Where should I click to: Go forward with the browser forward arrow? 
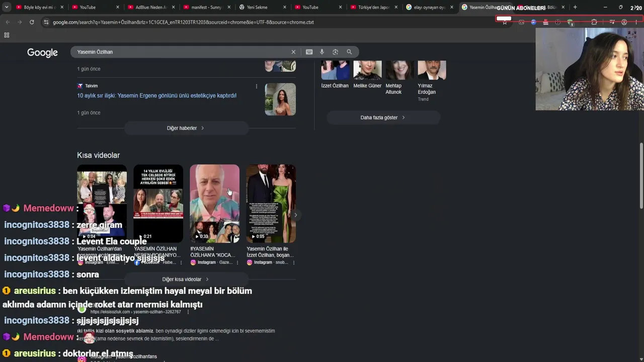point(20,22)
